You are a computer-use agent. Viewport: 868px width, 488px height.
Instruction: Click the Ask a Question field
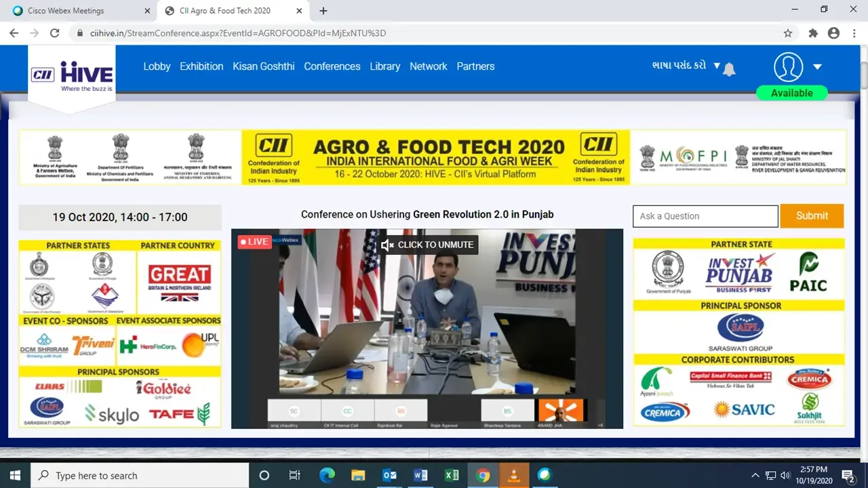click(705, 216)
